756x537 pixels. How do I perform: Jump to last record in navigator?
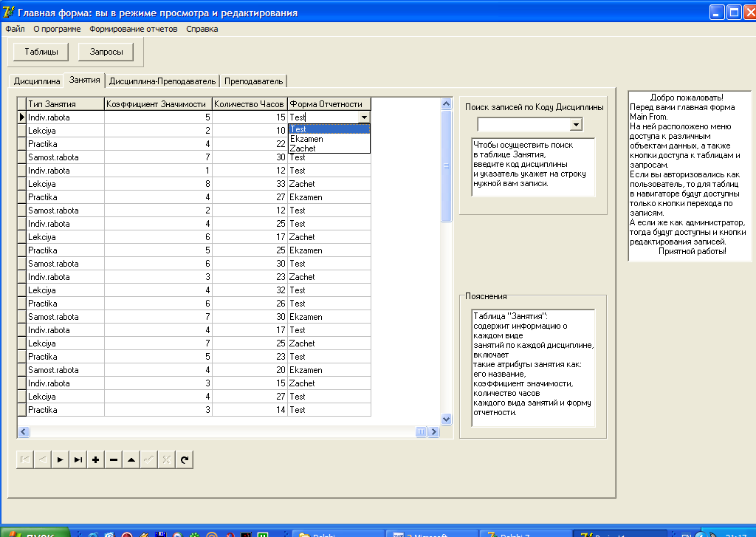(78, 459)
